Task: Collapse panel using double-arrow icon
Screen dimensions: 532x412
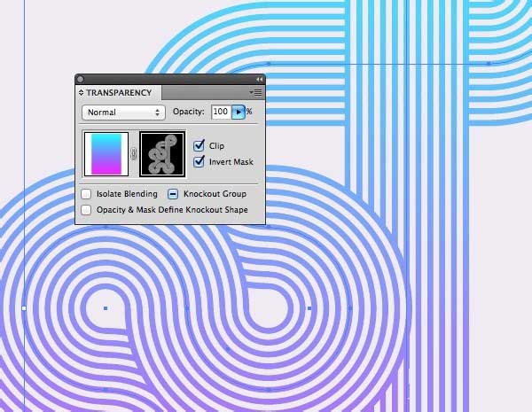Action: point(259,80)
